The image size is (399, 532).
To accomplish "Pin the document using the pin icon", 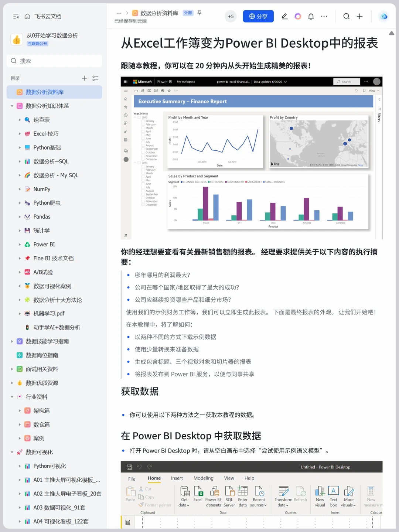I will pos(199,13).
